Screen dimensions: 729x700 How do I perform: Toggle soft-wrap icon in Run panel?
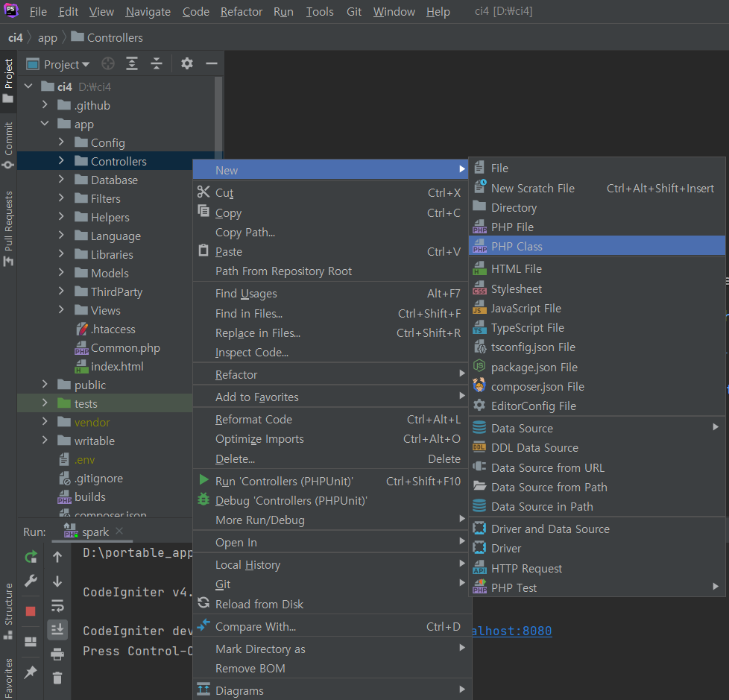click(x=57, y=605)
